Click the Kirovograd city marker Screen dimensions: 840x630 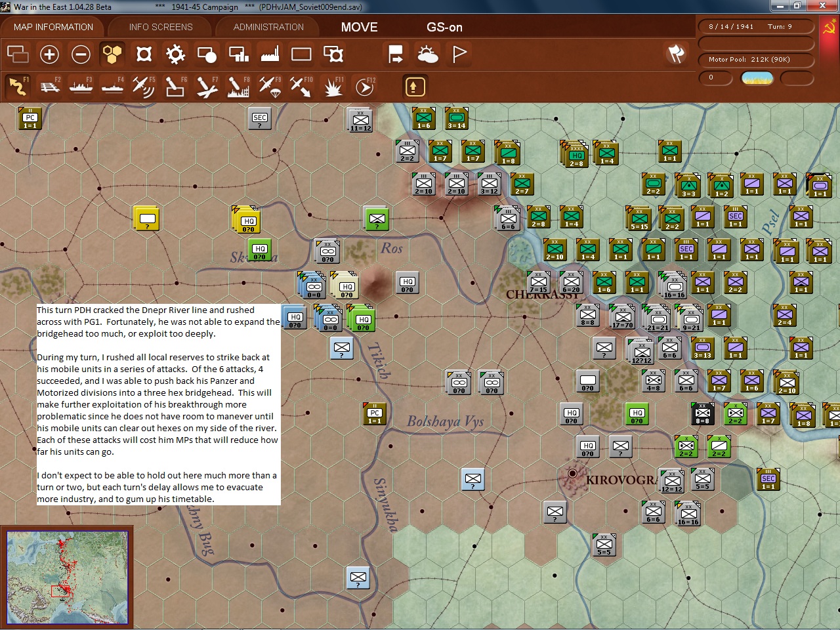[x=572, y=473]
